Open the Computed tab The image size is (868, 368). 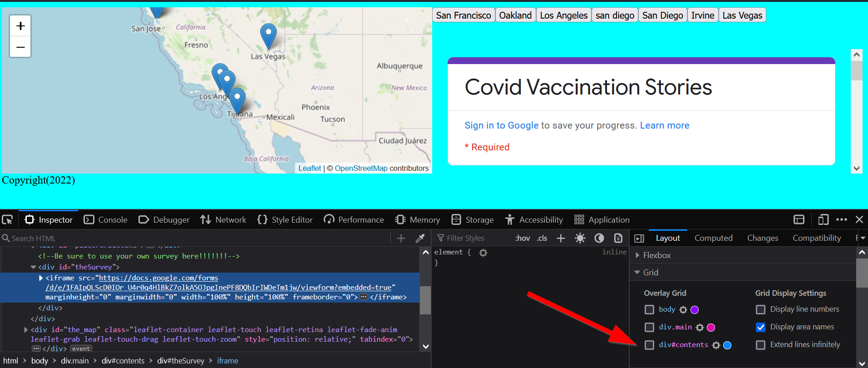(713, 238)
